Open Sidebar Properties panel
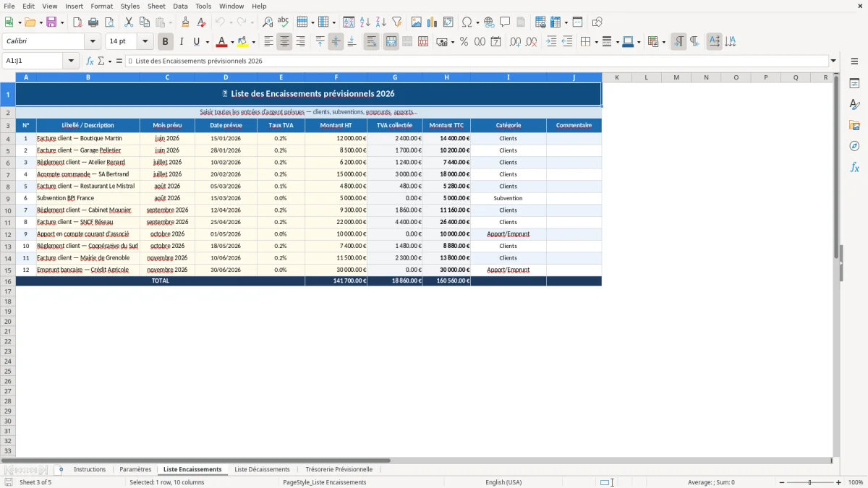 coord(854,83)
